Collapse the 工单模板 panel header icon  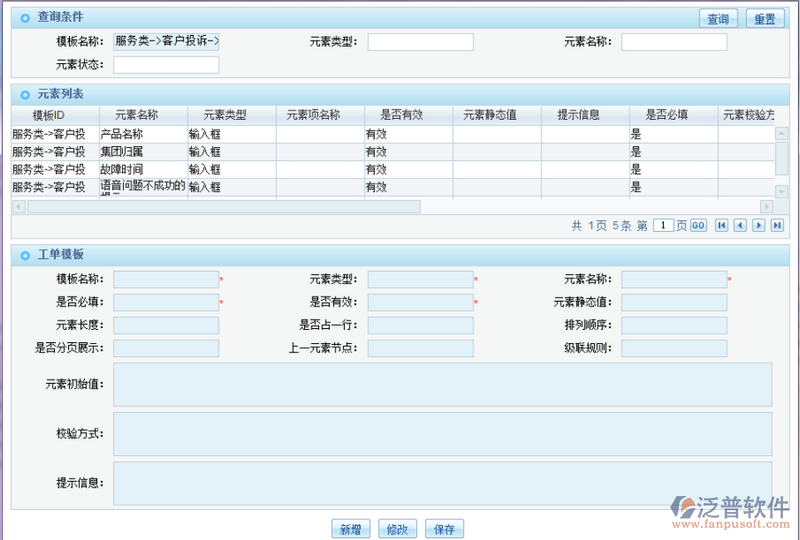coord(25,256)
